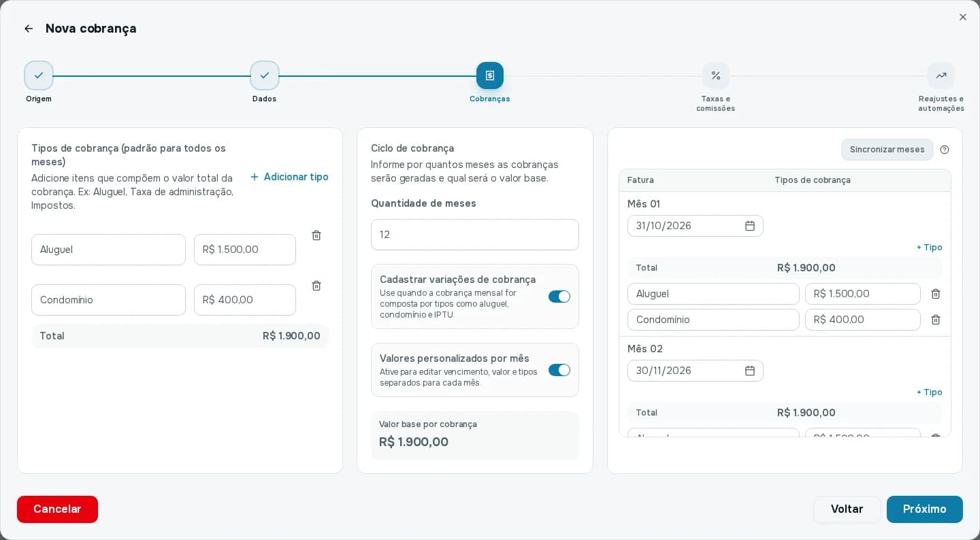Delete the Condomínio type in the default types panel
Image resolution: width=980 pixels, height=540 pixels.
(316, 286)
